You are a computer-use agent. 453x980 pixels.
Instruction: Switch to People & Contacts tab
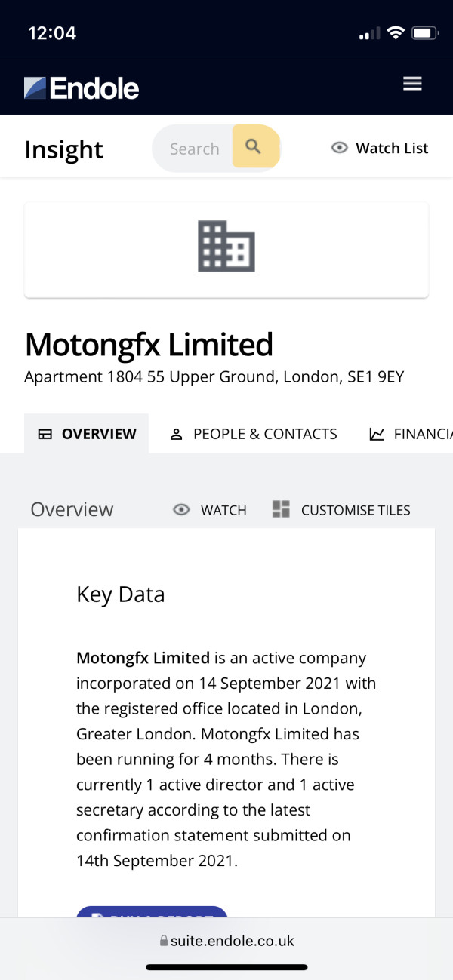click(254, 434)
